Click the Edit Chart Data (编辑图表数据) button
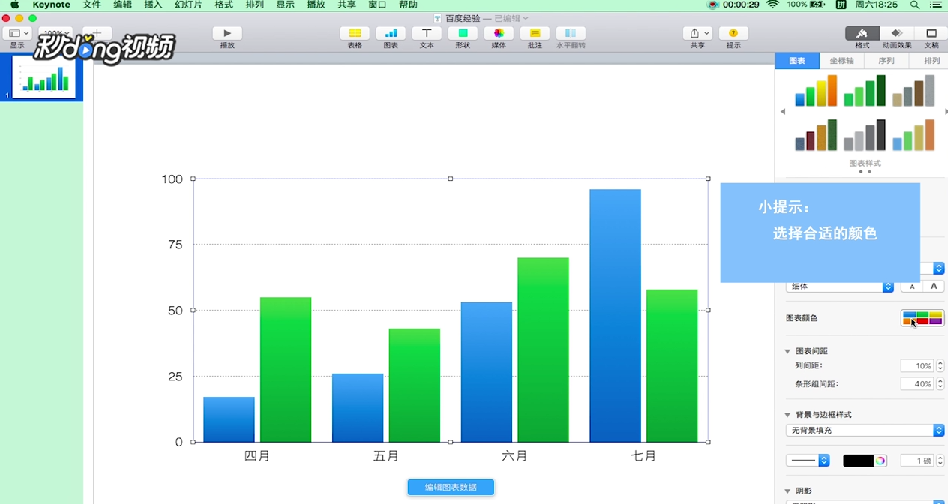Viewport: 948px width, 504px height. coord(450,487)
